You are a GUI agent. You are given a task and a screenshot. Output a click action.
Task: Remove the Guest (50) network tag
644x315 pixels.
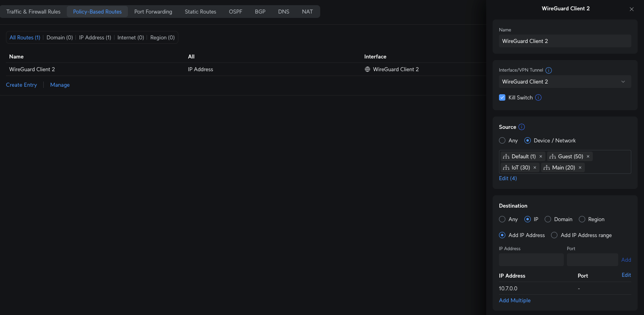(x=588, y=156)
